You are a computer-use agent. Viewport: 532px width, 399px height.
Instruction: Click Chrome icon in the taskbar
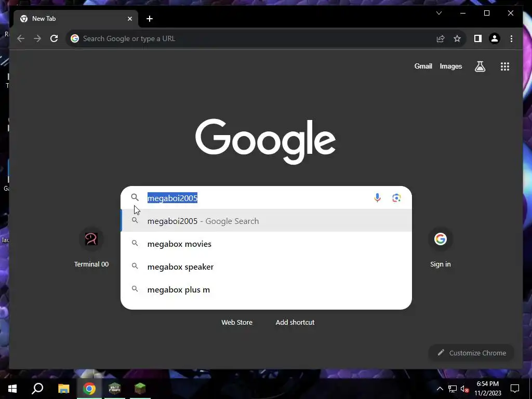[x=89, y=389]
